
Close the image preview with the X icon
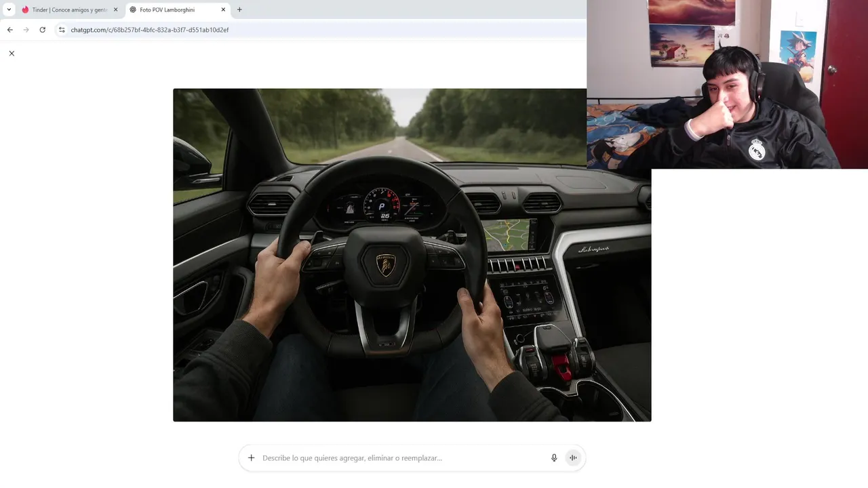click(x=12, y=53)
